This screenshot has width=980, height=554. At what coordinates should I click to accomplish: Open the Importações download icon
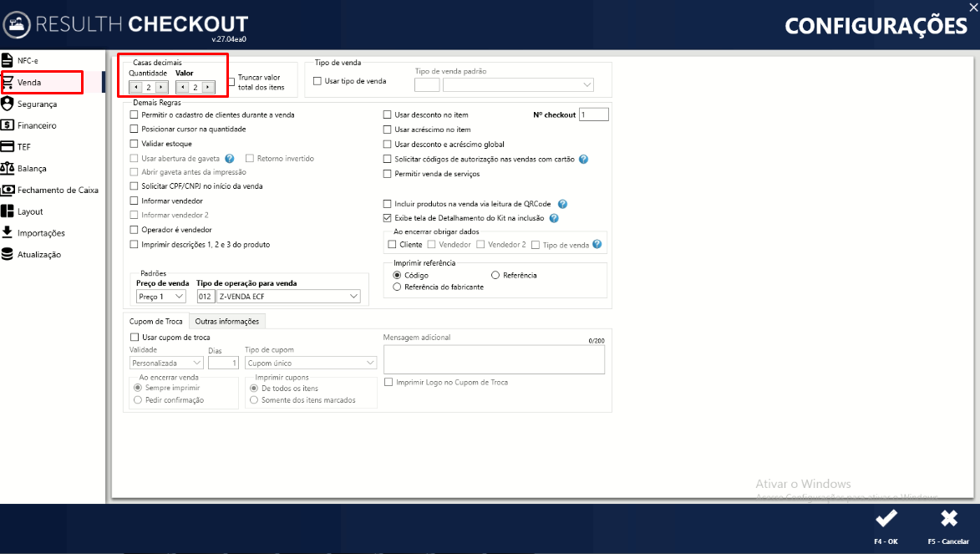coord(7,232)
